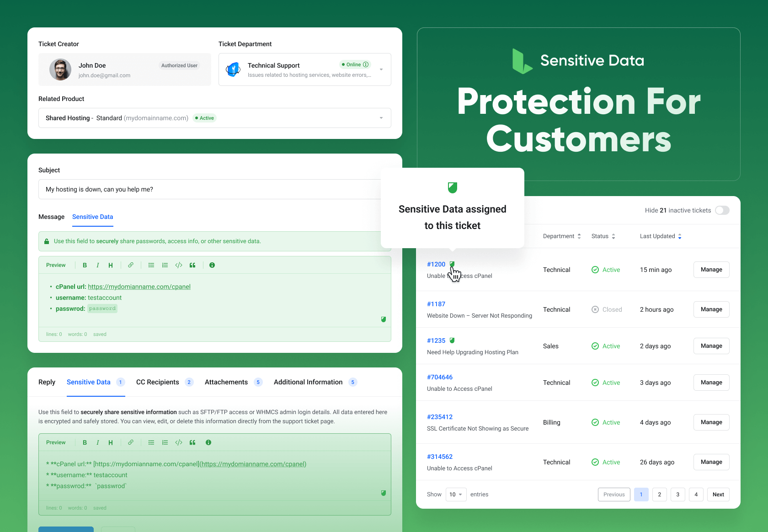The width and height of the screenshot is (768, 532).
Task: Click the Online status badge
Action: (x=355, y=64)
